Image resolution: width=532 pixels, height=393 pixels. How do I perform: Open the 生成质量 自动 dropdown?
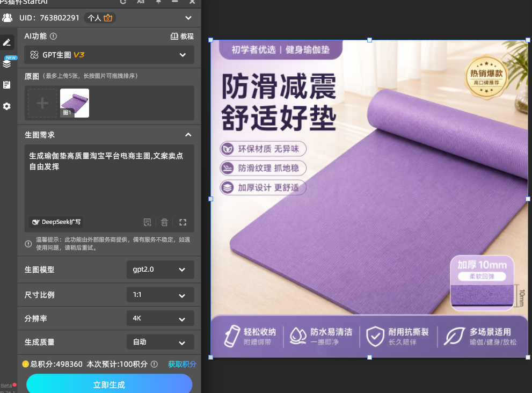tap(160, 342)
